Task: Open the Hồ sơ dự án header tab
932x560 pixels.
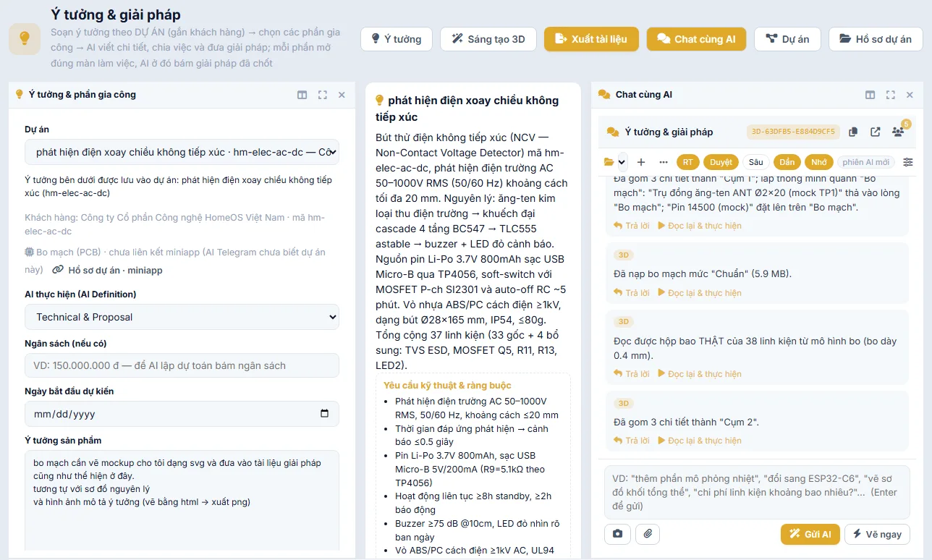Action: [876, 39]
